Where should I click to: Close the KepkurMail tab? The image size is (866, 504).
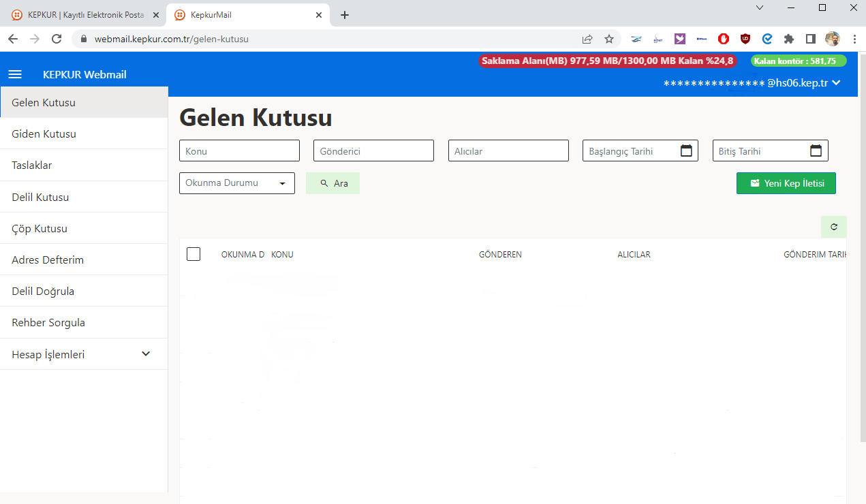coord(318,14)
